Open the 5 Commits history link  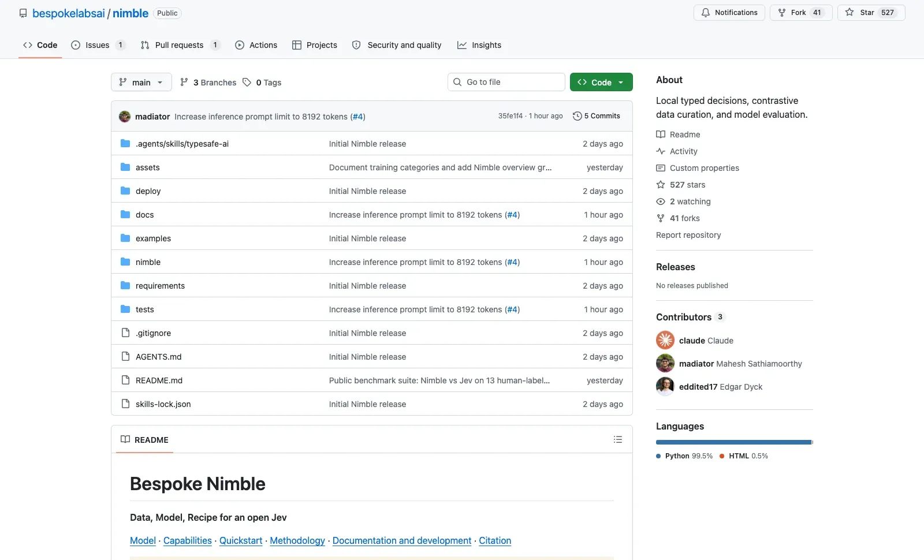coord(597,116)
